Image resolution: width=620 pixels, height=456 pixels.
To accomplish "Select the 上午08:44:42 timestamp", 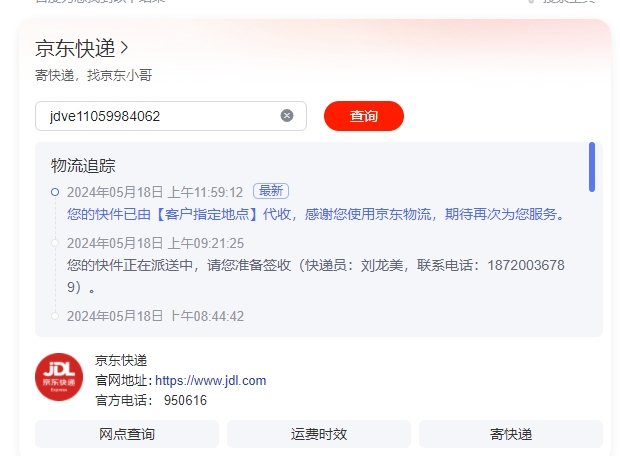I will [x=155, y=316].
